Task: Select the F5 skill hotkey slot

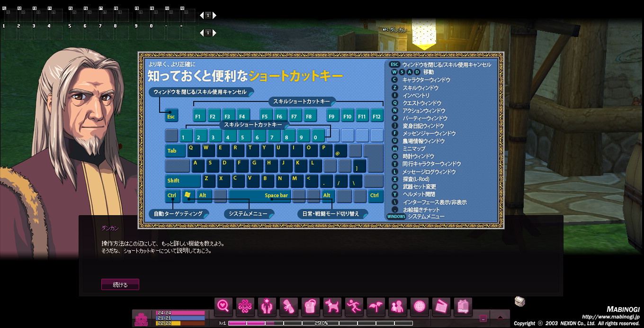Action: [76, 14]
